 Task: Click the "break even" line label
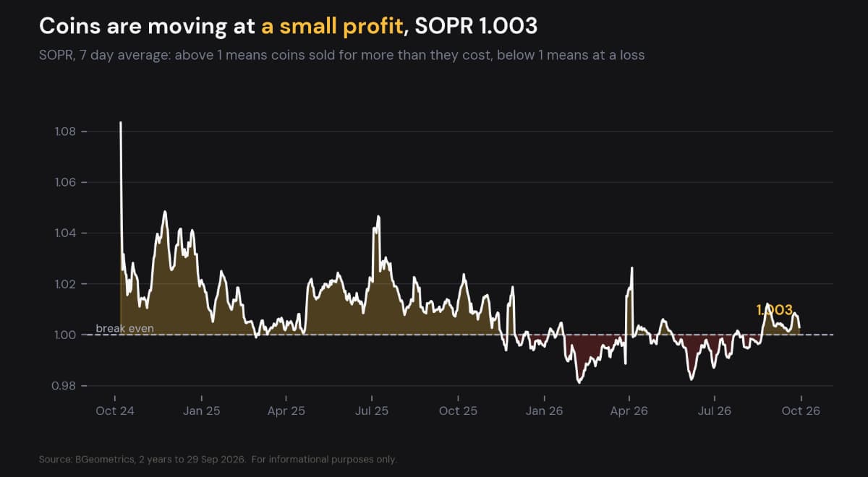click(124, 329)
